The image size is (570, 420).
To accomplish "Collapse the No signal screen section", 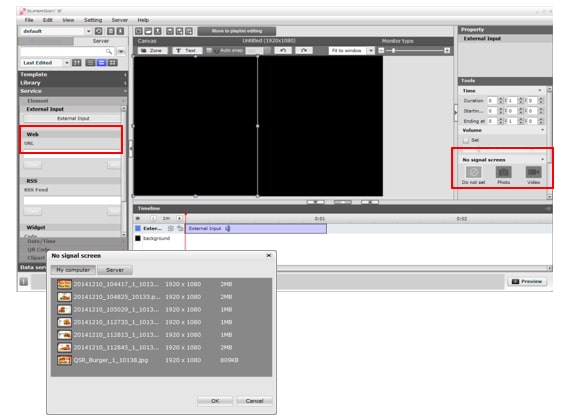I will coord(542,160).
